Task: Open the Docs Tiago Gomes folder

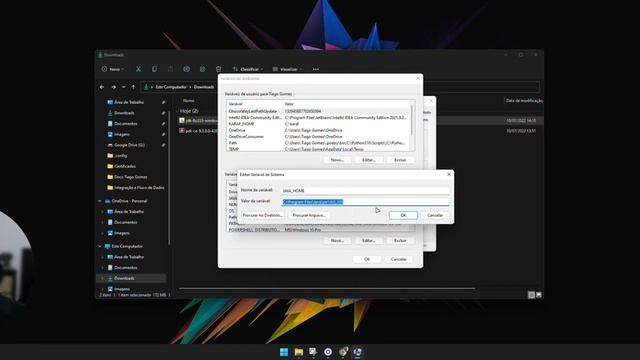Action: click(x=131, y=177)
